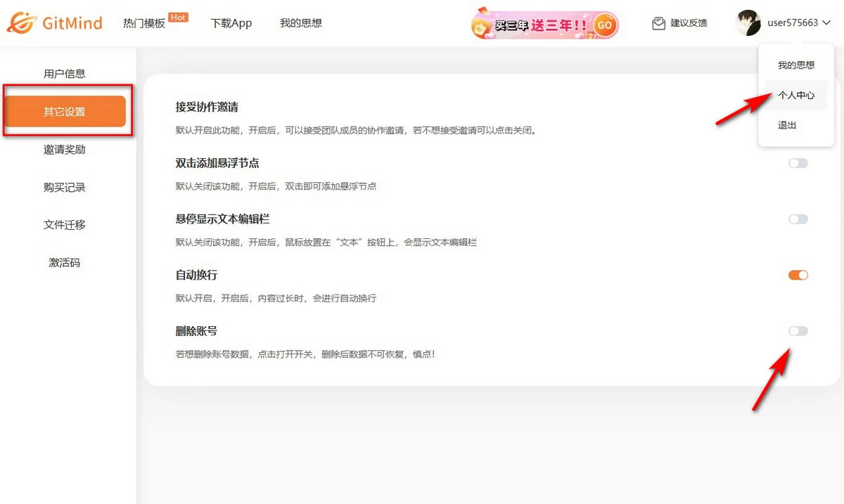Open 购买记录 in the sidebar
Image resolution: width=844 pixels, height=504 pixels.
[65, 188]
